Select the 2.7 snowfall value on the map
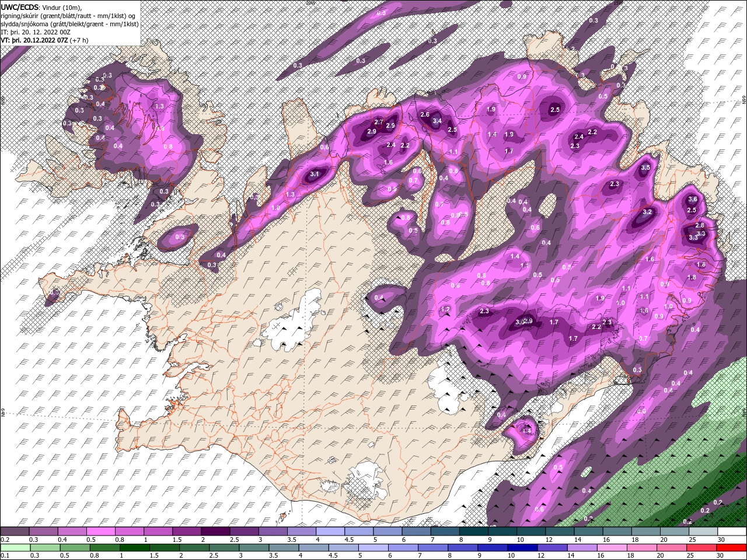Image resolution: width=747 pixels, height=560 pixels. click(378, 122)
